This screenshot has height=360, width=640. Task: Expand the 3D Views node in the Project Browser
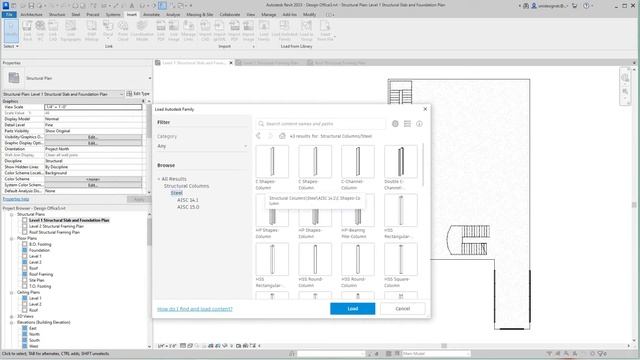coord(12,316)
